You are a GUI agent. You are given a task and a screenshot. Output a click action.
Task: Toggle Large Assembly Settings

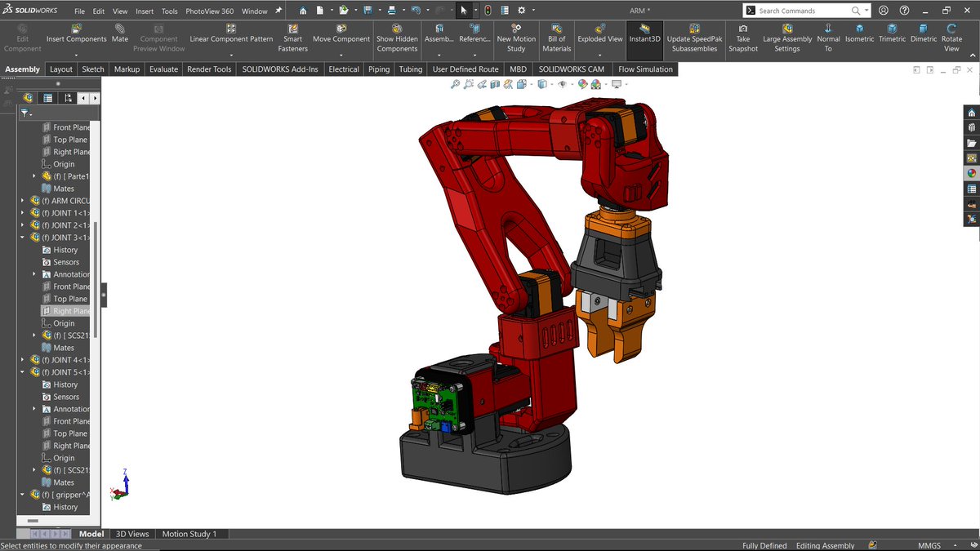(787, 38)
